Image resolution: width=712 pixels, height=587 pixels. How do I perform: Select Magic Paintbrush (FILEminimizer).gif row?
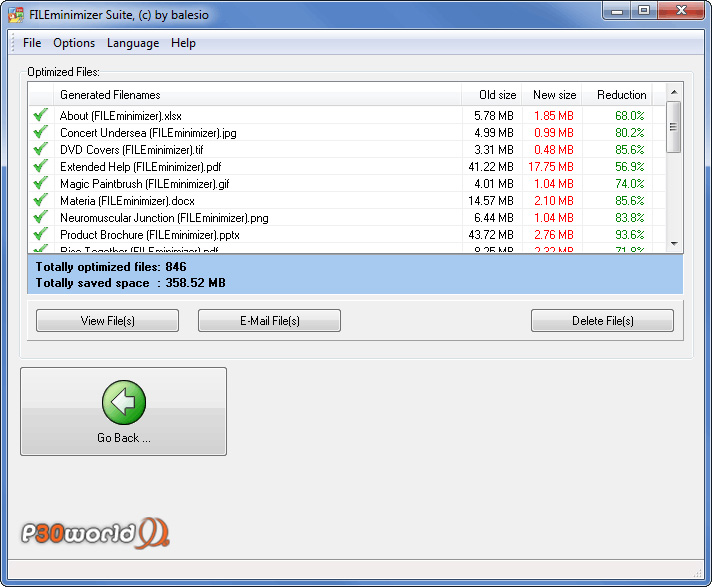click(347, 183)
